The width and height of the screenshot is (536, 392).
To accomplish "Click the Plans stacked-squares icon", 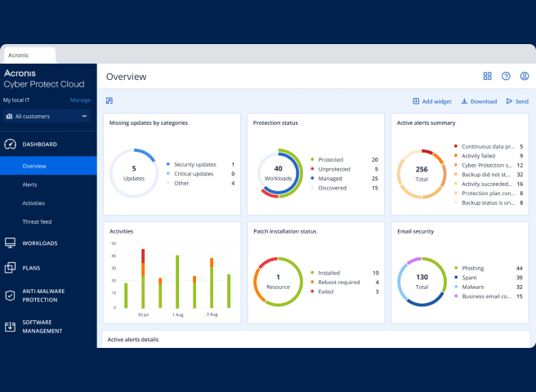I will pyautogui.click(x=10, y=268).
